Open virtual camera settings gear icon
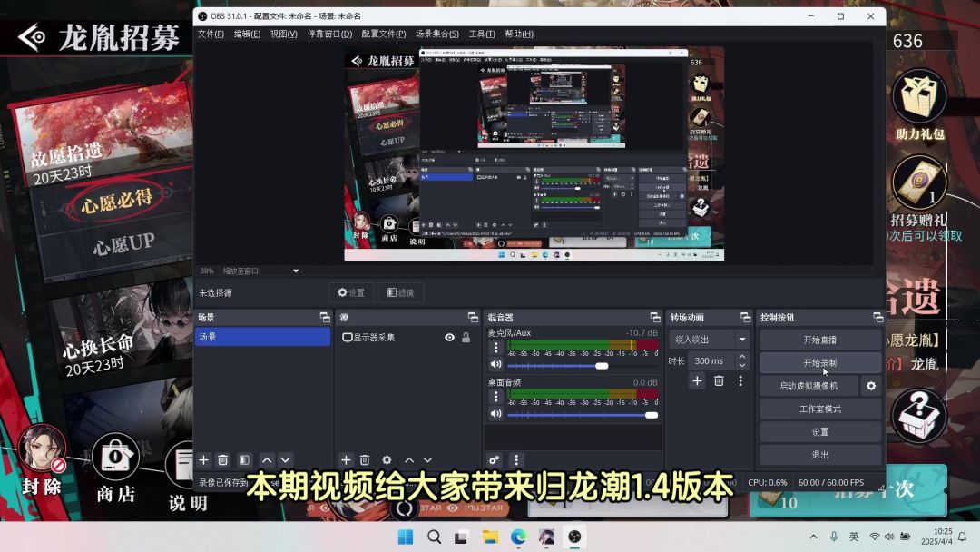Viewport: 980px width, 552px height. pyautogui.click(x=871, y=386)
